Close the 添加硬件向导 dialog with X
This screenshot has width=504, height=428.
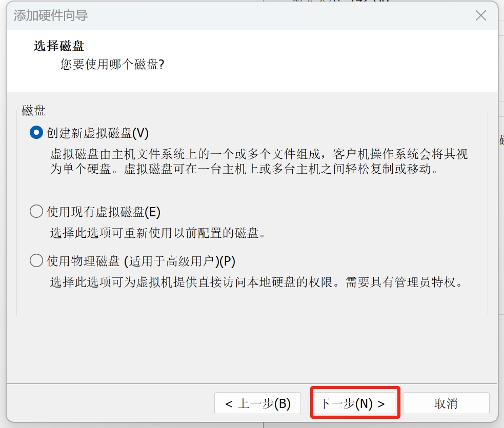481,15
